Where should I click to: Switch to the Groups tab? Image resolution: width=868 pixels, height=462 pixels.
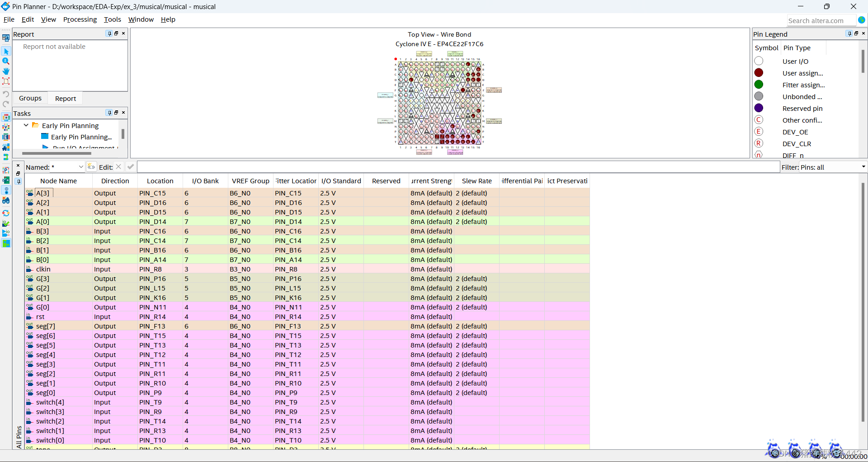pyautogui.click(x=30, y=98)
